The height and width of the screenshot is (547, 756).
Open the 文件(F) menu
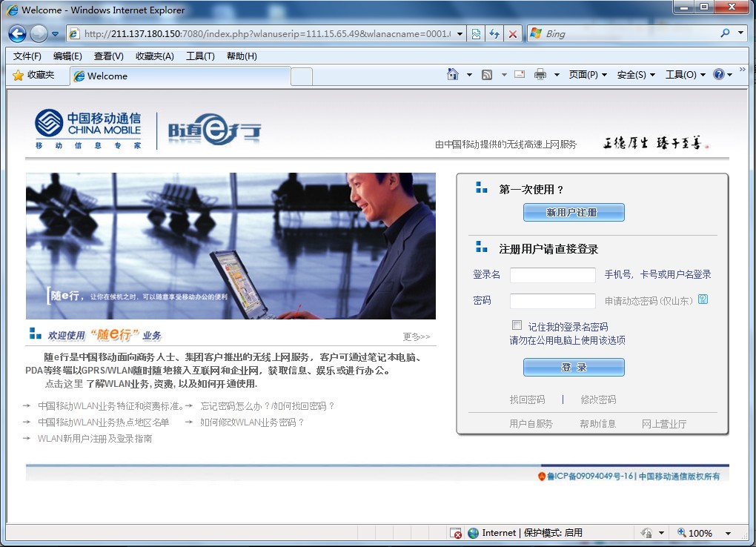(27, 56)
